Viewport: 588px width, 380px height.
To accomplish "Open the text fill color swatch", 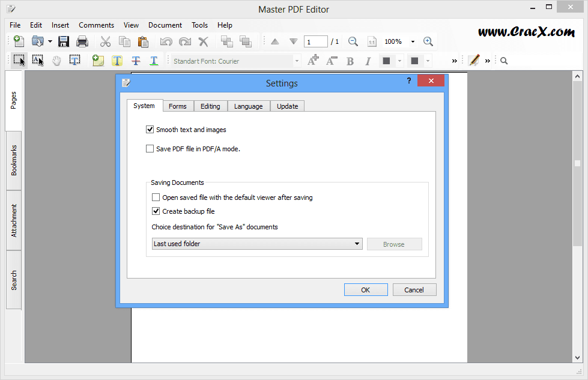I will [x=385, y=60].
